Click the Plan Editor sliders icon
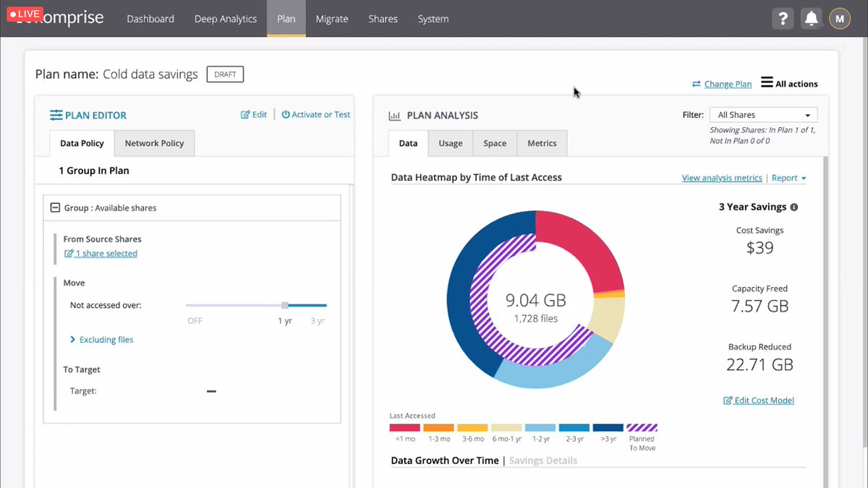Screen dimensions: 868x488 tap(56, 115)
